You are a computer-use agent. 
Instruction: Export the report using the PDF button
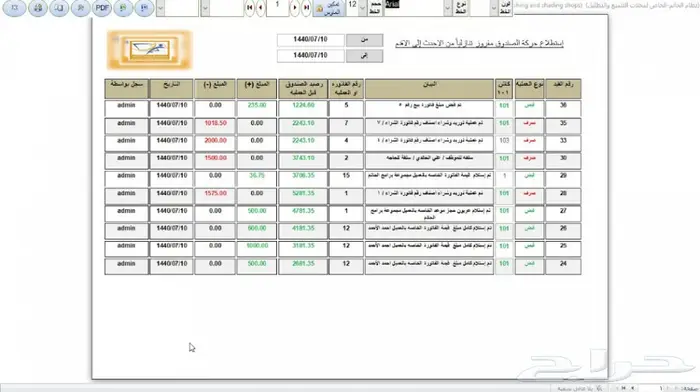102,8
